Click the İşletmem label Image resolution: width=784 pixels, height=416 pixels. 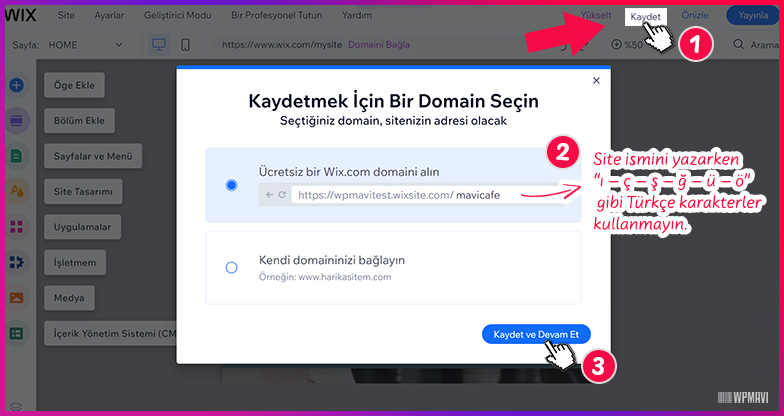[x=75, y=262]
